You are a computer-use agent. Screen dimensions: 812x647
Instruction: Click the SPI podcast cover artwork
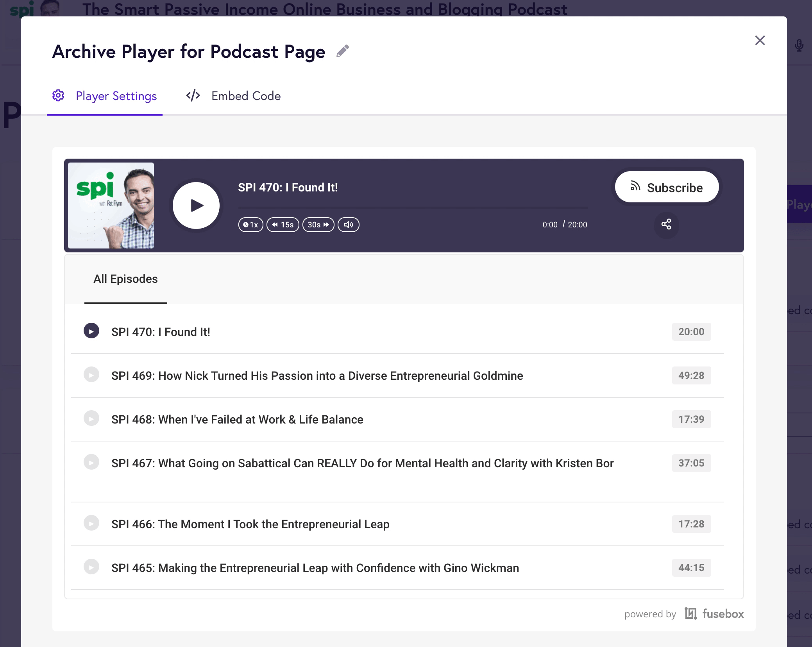click(x=111, y=206)
